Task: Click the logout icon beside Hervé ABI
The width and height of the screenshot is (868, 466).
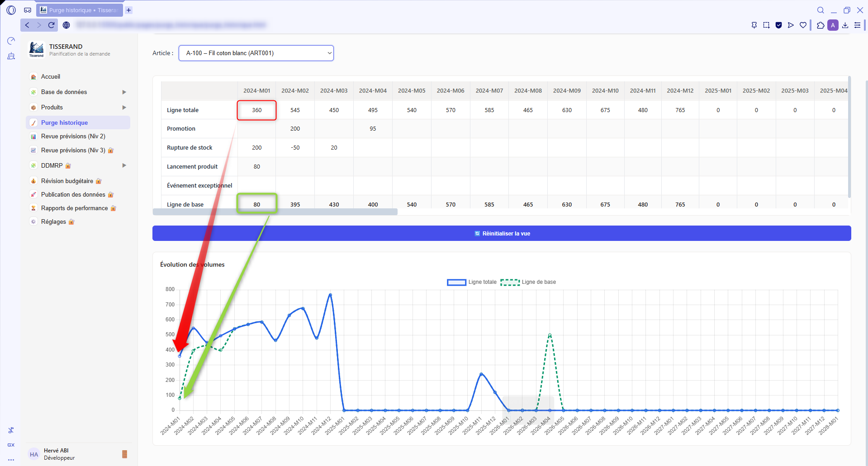Action: 125,454
